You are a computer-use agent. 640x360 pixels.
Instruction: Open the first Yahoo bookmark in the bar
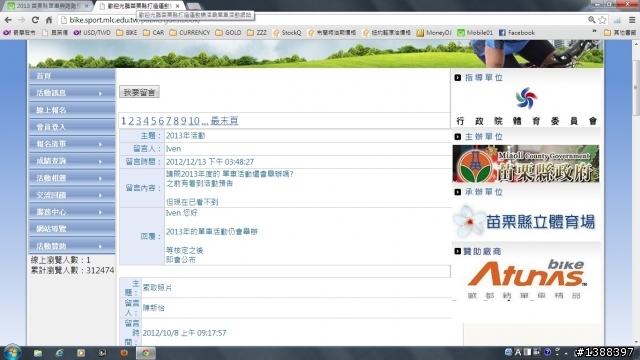[20, 33]
